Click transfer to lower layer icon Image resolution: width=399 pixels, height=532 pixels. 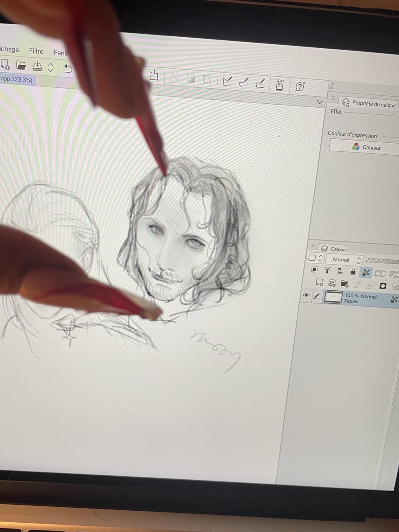357,285
